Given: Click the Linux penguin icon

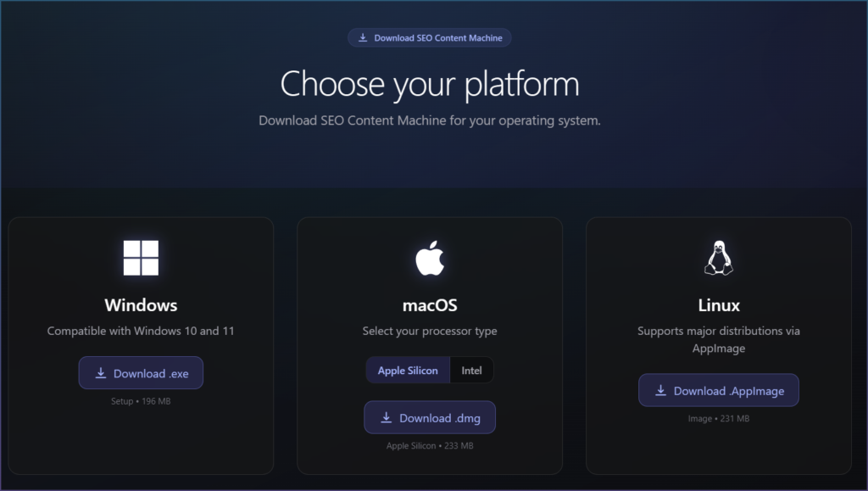Looking at the screenshot, I should pyautogui.click(x=718, y=258).
